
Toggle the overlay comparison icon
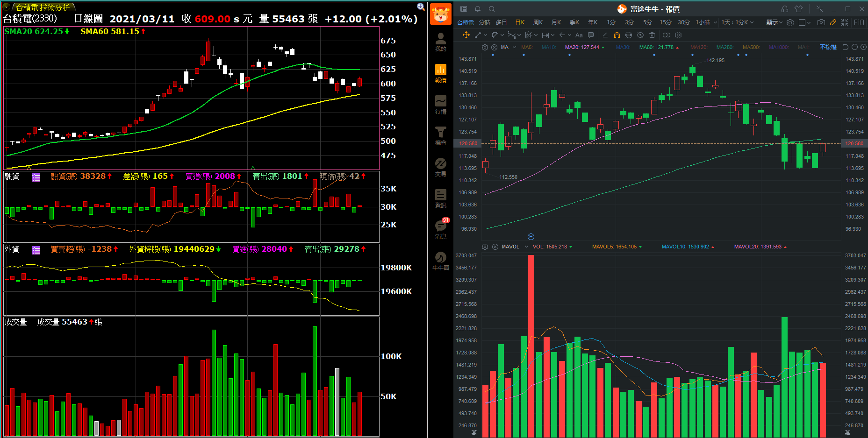(666, 35)
